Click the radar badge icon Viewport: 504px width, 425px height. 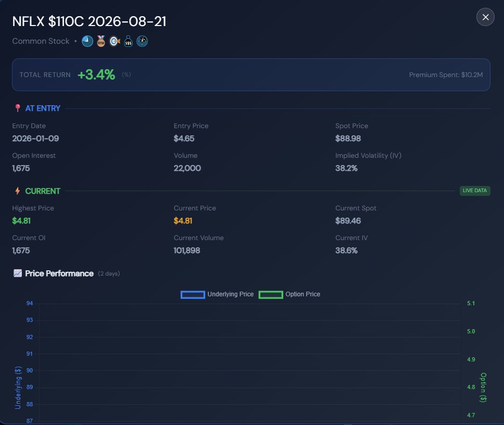[142, 41]
